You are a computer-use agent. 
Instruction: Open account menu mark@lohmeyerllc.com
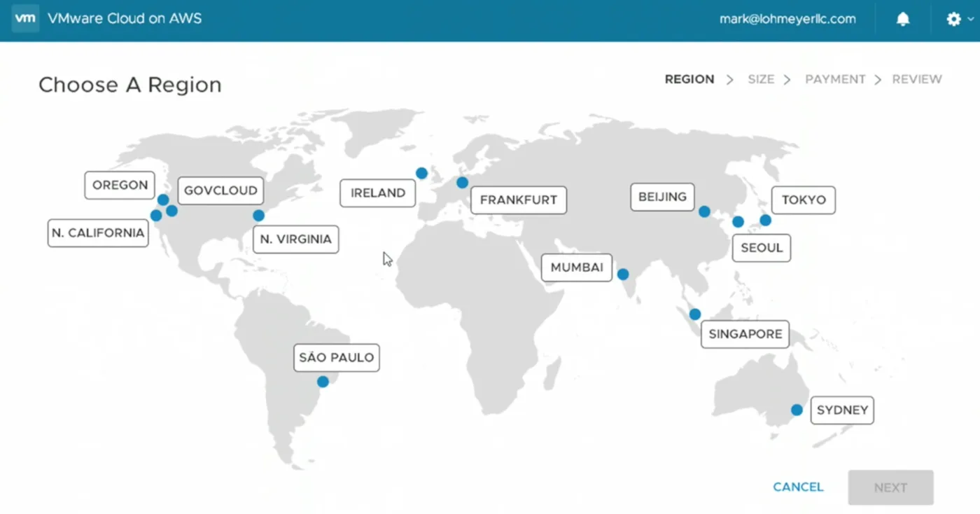[787, 20]
